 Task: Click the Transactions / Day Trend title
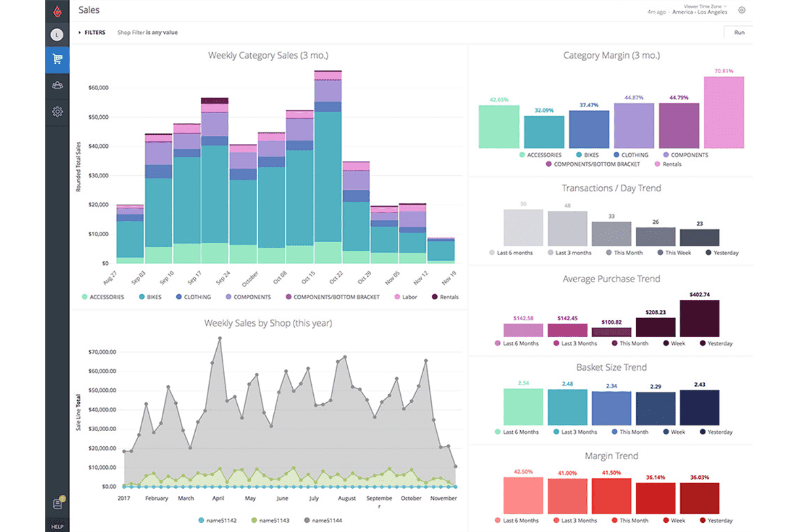(611, 188)
